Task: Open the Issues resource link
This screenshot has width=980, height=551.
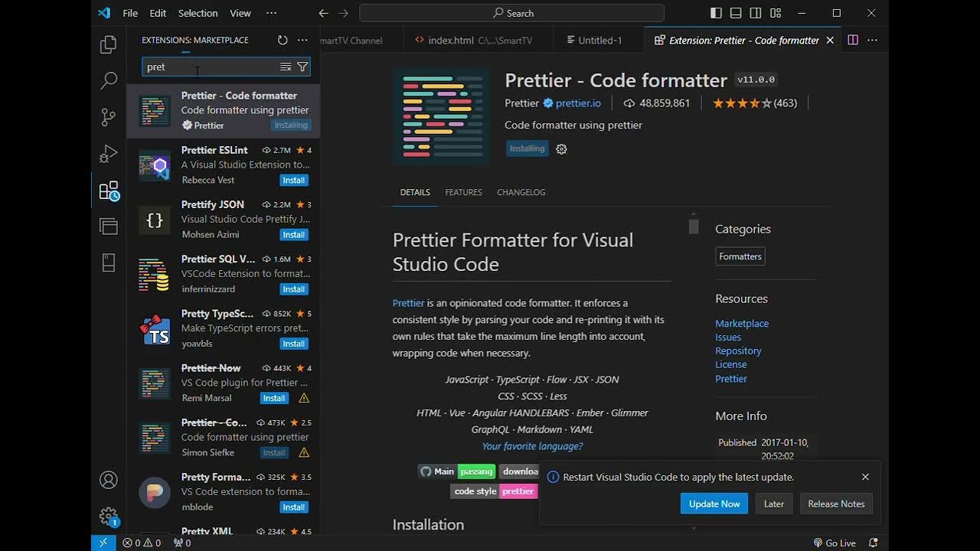Action: click(x=728, y=337)
